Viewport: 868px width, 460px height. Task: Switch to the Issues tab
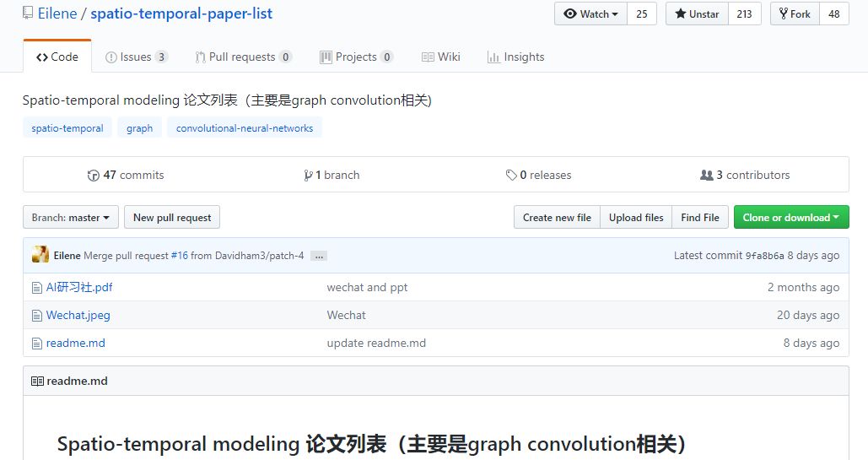(x=137, y=57)
